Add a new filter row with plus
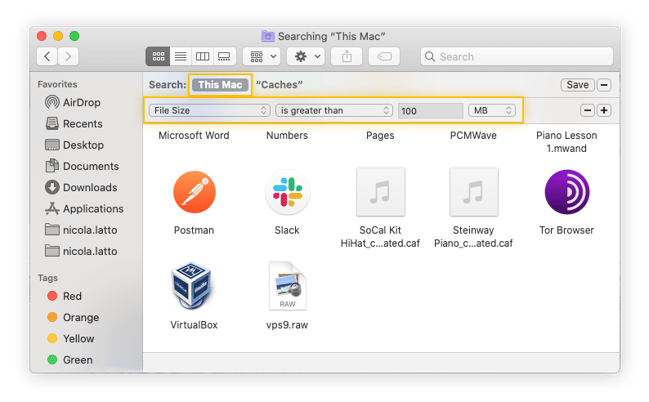Viewport: 649px width, 402px height. (604, 111)
